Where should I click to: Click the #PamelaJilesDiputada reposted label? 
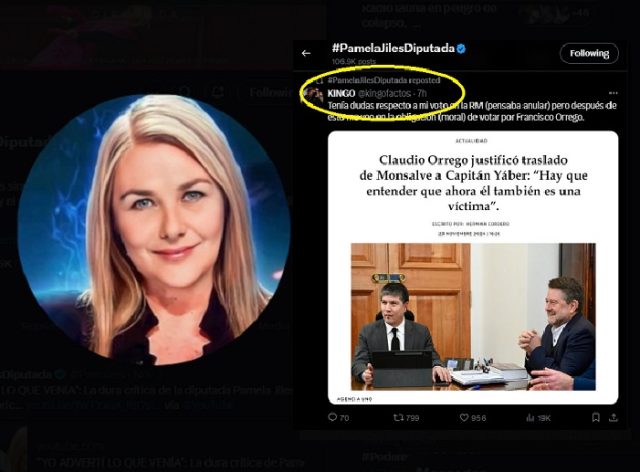point(384,80)
